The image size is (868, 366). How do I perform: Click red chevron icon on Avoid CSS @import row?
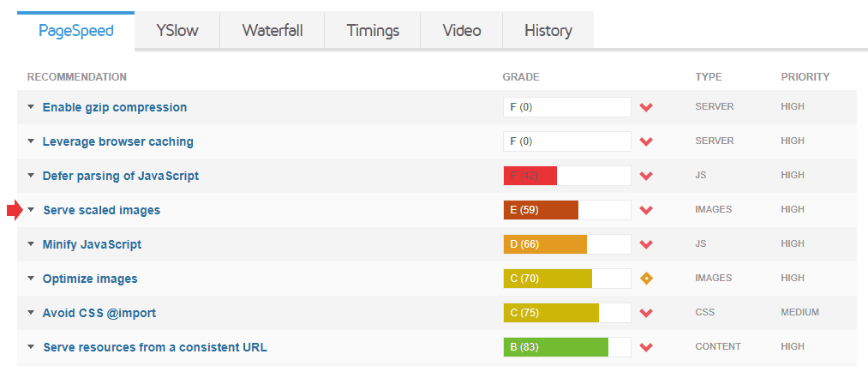pos(646,314)
